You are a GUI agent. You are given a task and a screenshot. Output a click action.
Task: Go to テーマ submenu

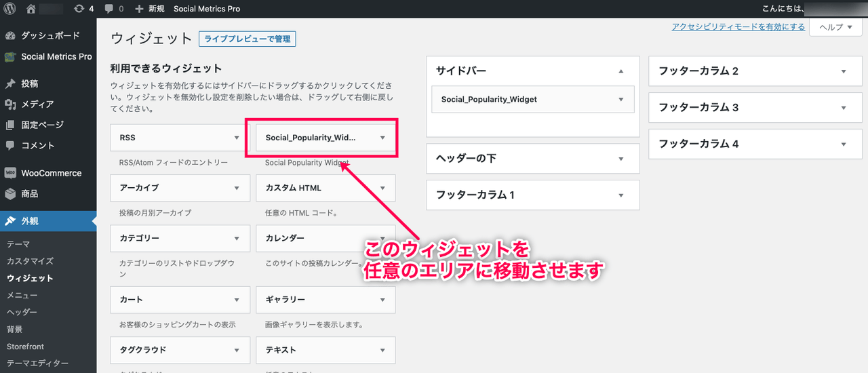pos(18,244)
